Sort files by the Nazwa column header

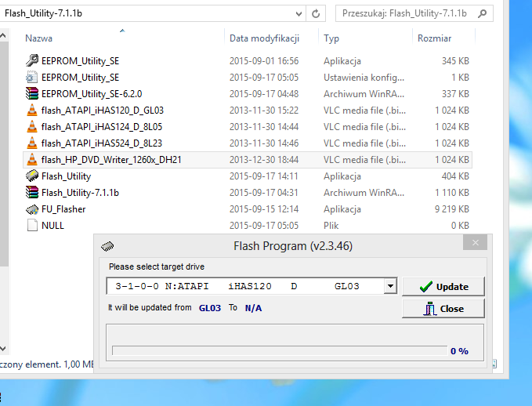pos(38,38)
